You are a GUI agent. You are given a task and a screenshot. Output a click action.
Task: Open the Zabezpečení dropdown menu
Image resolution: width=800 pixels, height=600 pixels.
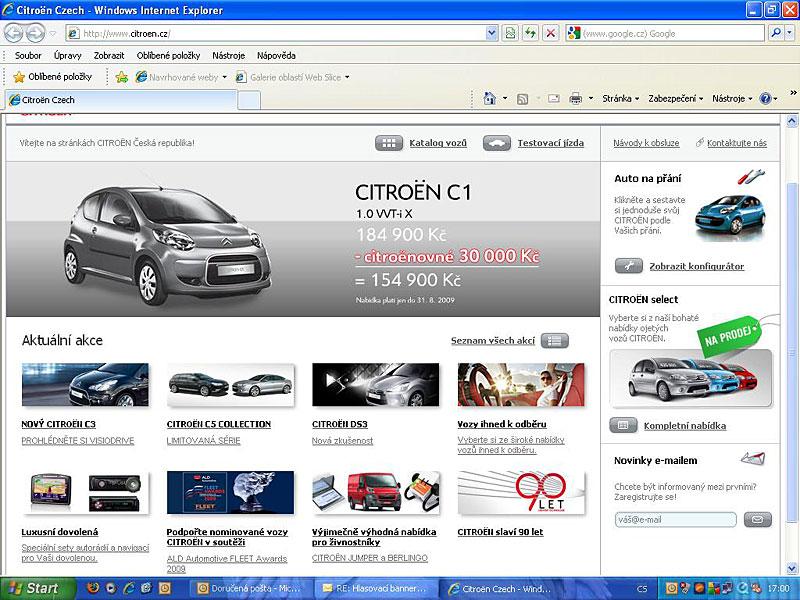(676, 98)
